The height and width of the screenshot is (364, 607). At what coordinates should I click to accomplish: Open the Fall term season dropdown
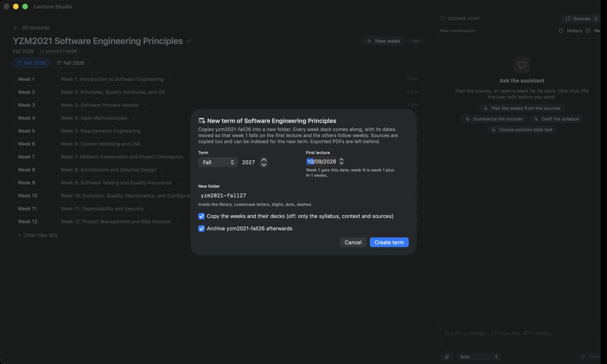point(218,162)
